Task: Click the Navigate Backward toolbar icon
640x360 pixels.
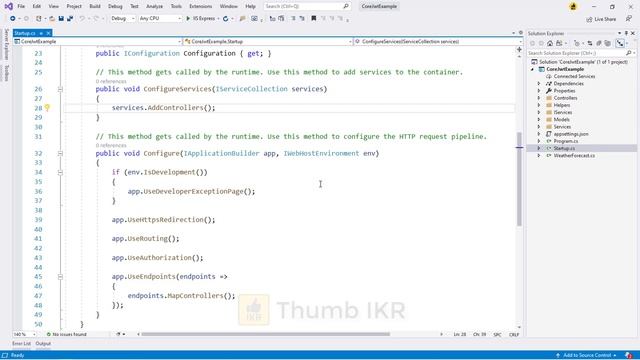Action: (13, 18)
